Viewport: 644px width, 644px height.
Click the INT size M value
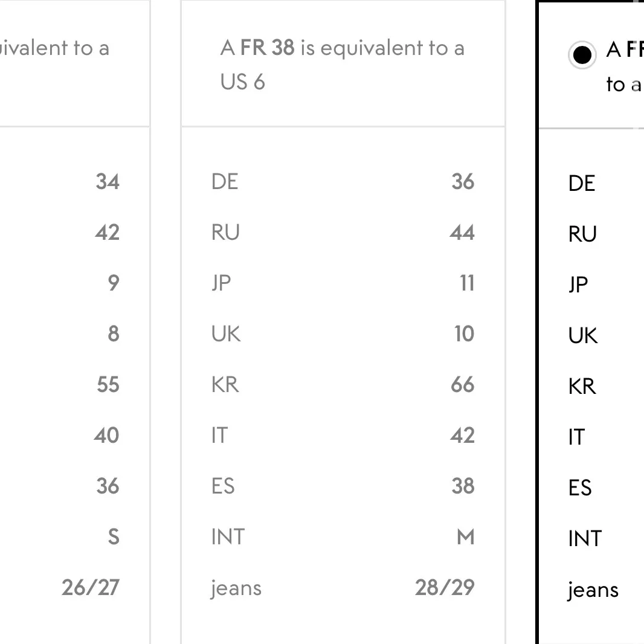(466, 537)
